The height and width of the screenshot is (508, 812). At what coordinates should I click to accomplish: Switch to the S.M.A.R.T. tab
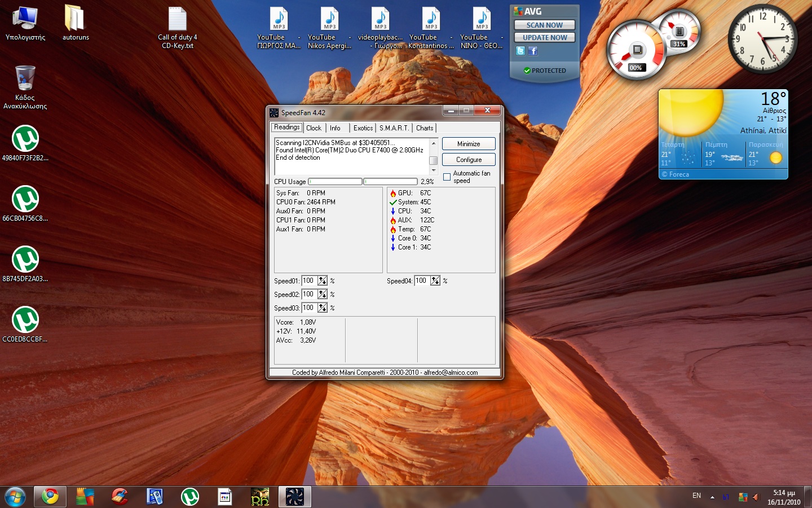tap(394, 128)
